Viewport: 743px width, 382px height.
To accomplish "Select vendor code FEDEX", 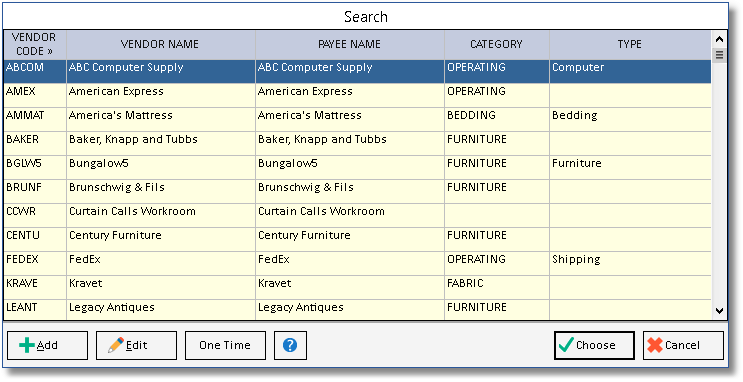I will [22, 259].
